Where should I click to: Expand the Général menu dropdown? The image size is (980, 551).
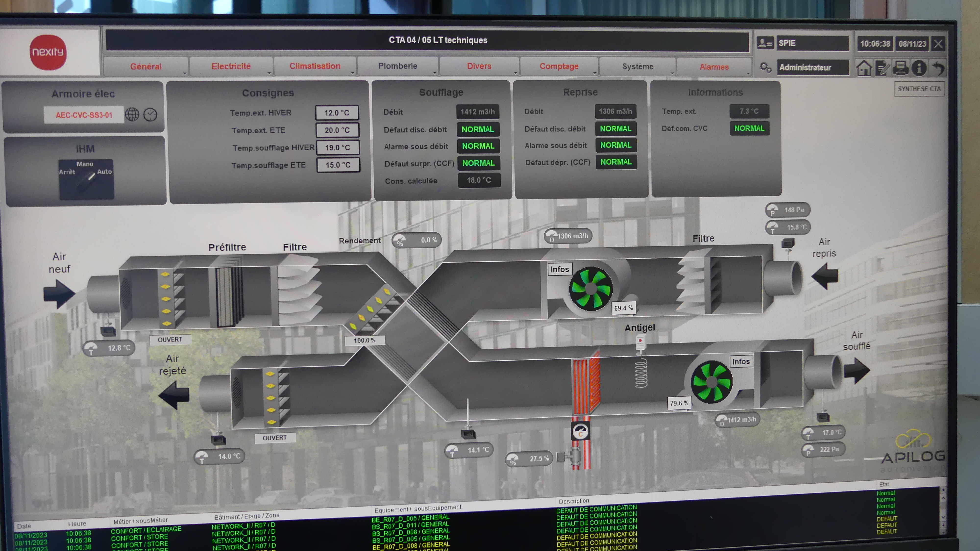(146, 67)
